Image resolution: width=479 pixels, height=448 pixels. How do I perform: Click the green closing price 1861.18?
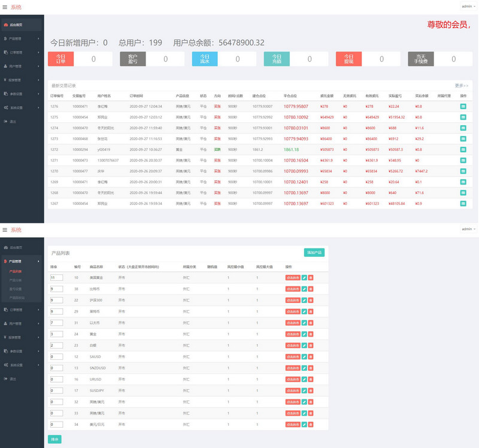[x=292, y=150]
